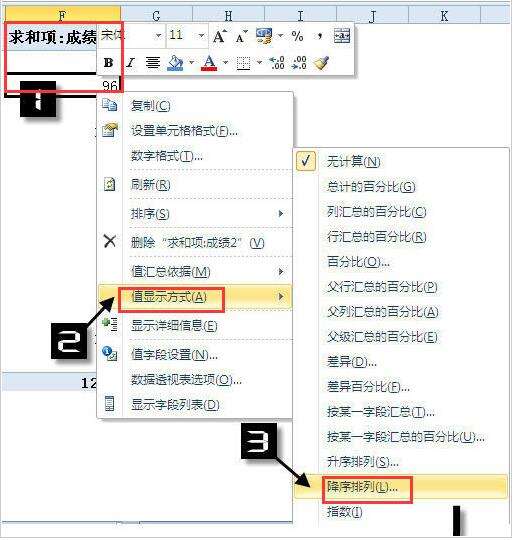Click the increase decimal places icon
Image resolution: width=514 pixels, height=540 pixels.
[277, 63]
